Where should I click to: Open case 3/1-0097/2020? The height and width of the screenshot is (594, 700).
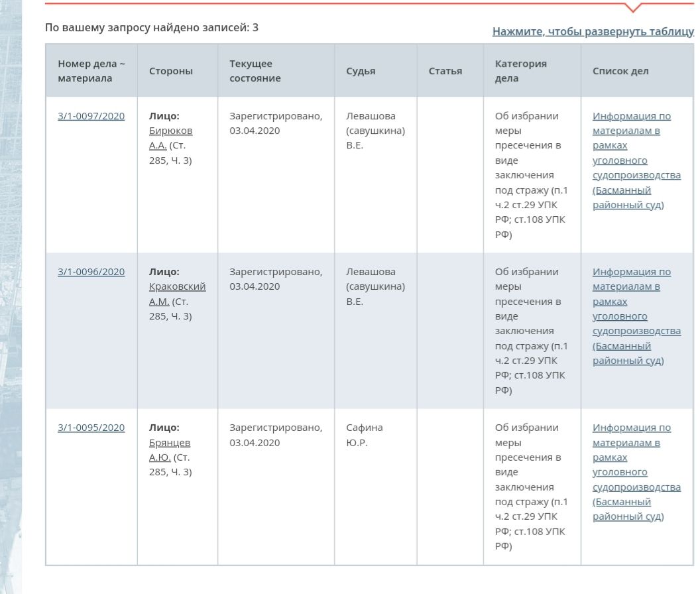91,116
